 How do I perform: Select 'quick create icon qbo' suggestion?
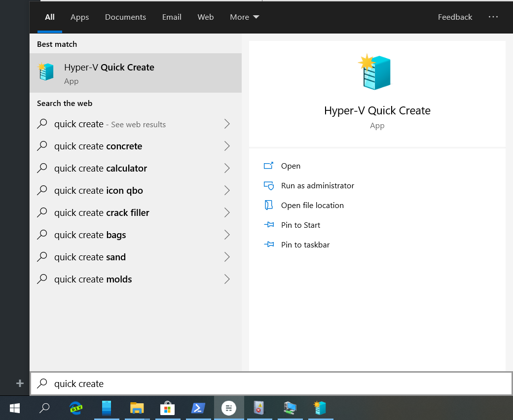click(136, 191)
